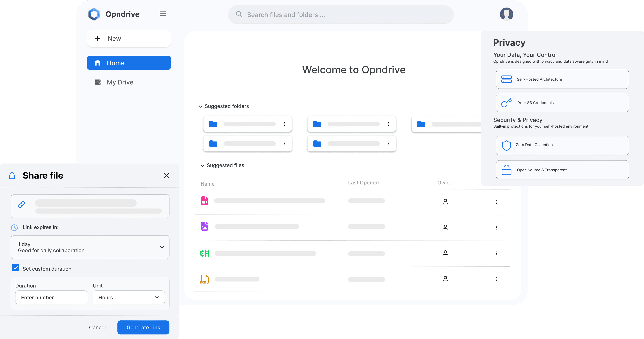Click the My Drive storage icon
The height and width of the screenshot is (339, 644).
(x=97, y=82)
